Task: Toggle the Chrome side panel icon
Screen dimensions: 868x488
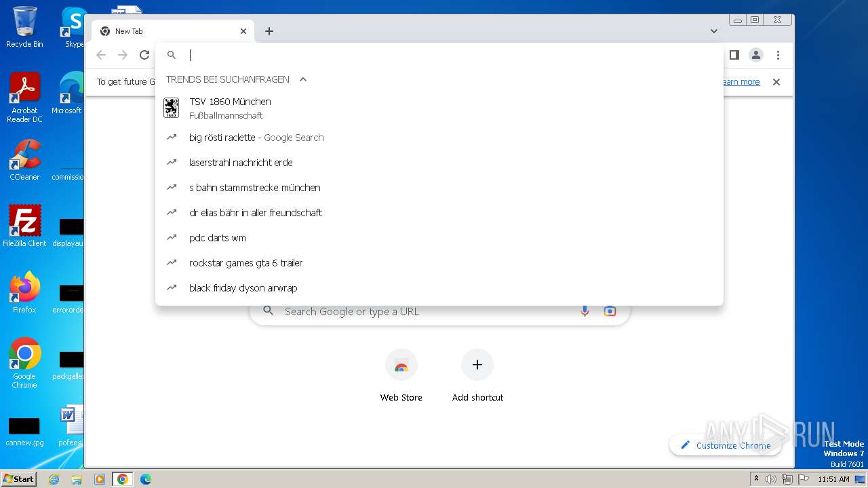Action: click(x=734, y=55)
